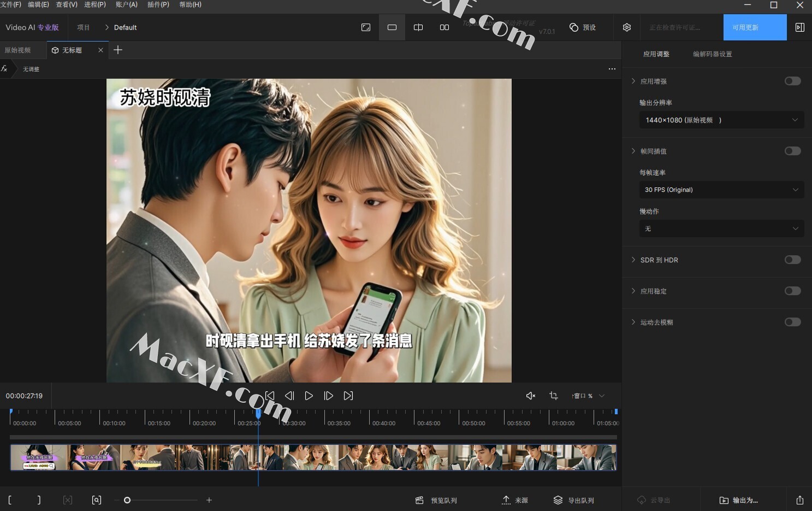Click the clear trim selection icon
Viewport: 812px width, 511px height.
(x=68, y=500)
